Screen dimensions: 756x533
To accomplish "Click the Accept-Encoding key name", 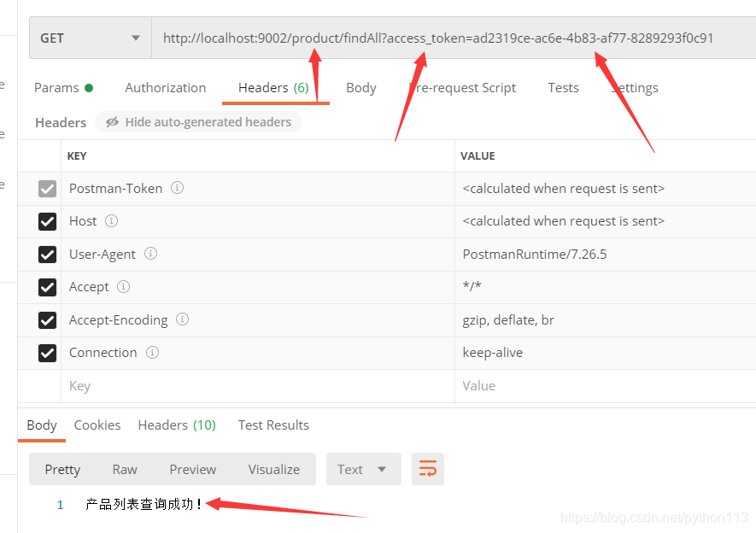I will pos(118,320).
